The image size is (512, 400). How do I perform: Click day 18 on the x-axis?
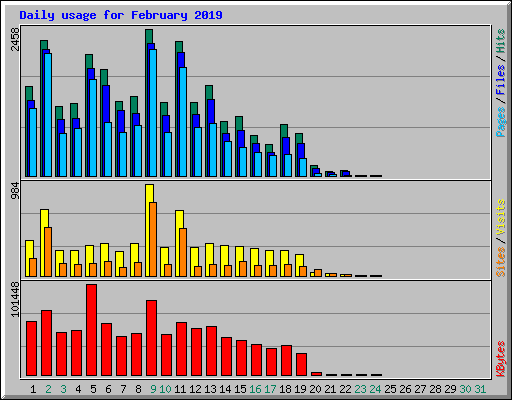(x=285, y=389)
